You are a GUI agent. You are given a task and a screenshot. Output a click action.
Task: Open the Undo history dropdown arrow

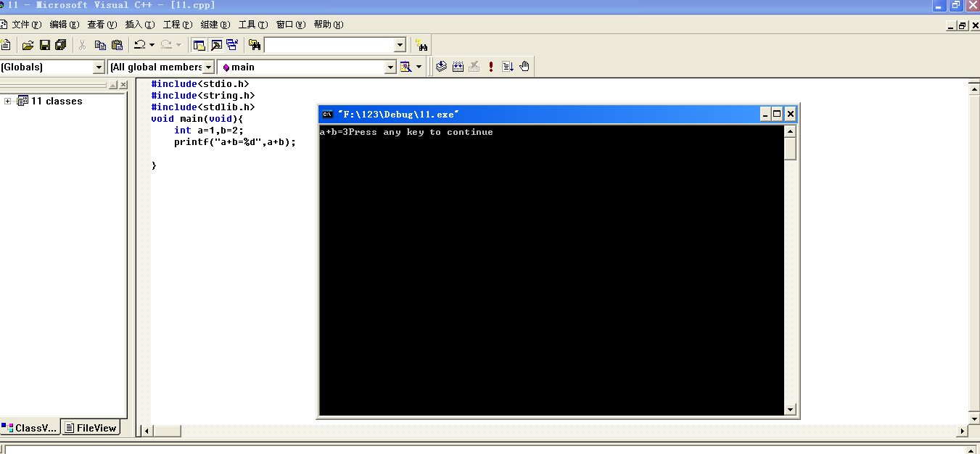(x=152, y=45)
